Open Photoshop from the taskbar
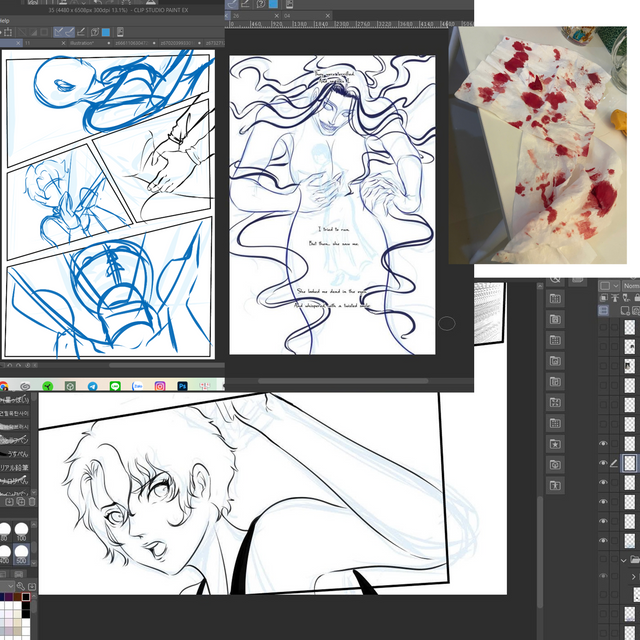Screen dimensions: 640x640 point(182,386)
